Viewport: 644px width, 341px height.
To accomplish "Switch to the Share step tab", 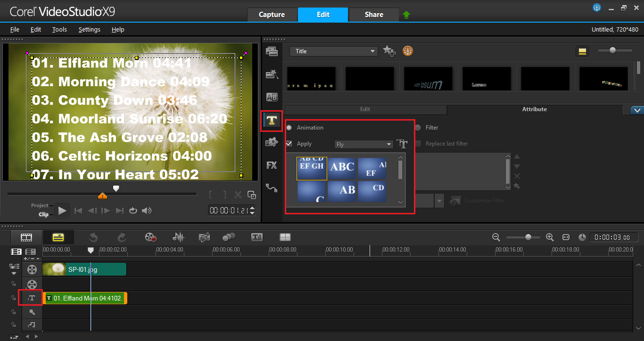I will 374,15.
